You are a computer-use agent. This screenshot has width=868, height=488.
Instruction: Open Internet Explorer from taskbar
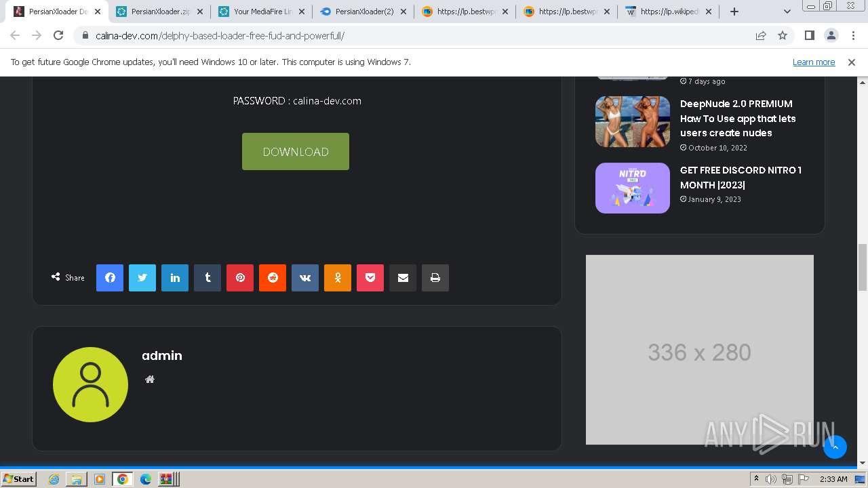(54, 479)
